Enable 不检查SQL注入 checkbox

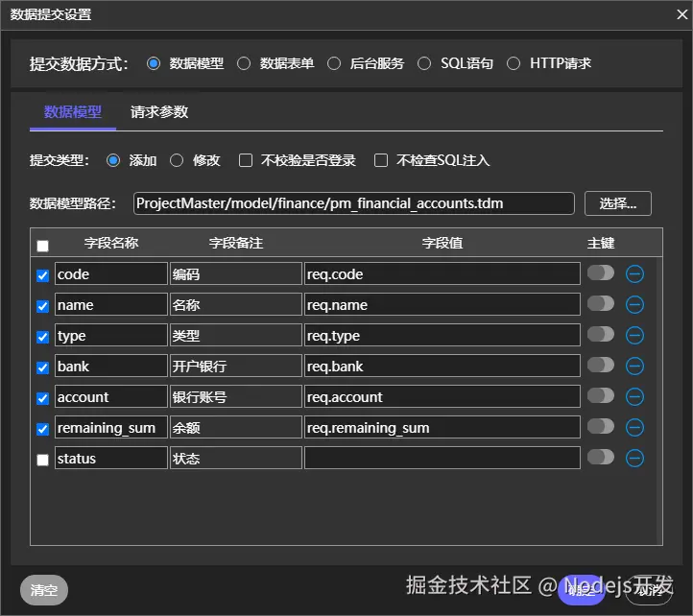coord(381,160)
